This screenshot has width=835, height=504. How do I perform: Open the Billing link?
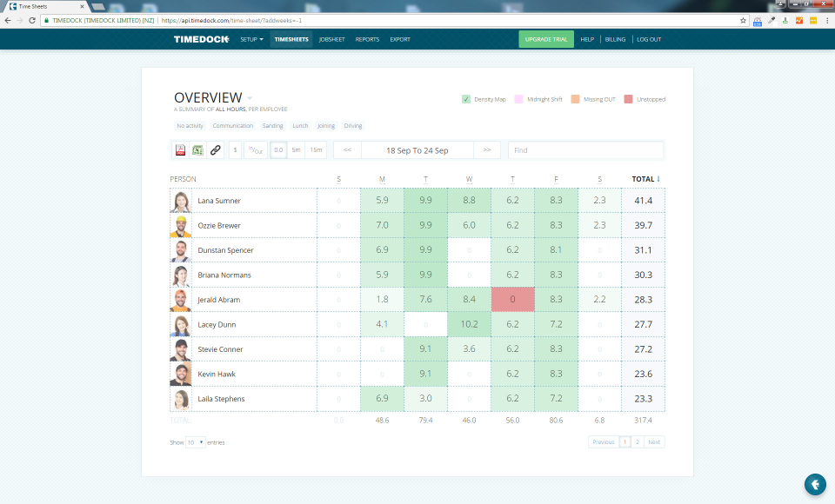615,39
